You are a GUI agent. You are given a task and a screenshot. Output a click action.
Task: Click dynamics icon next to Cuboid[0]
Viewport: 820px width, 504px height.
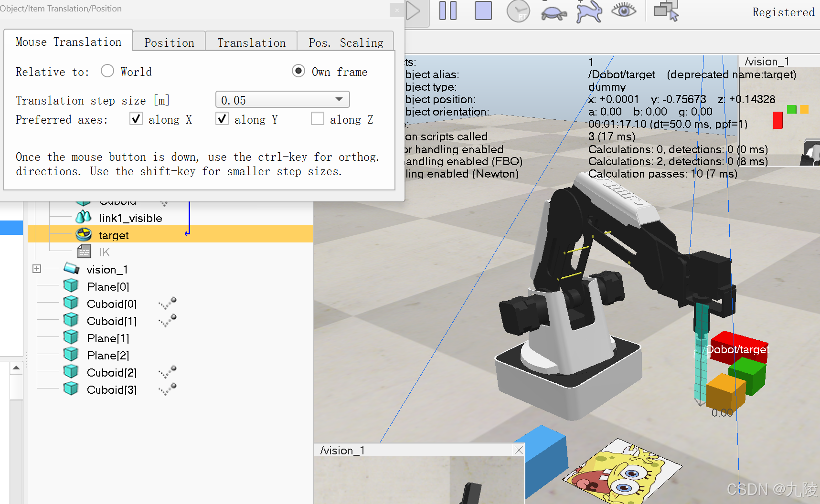[168, 304]
